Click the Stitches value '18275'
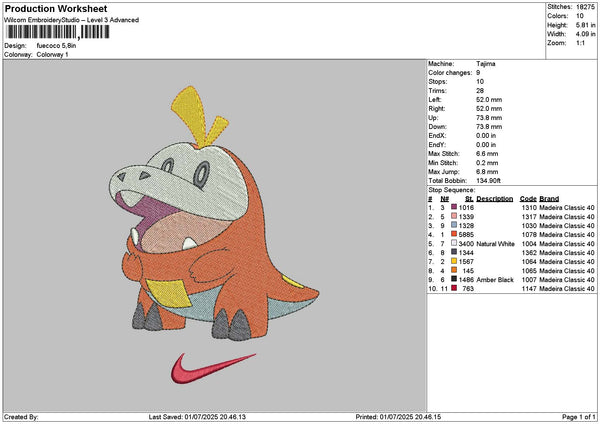The height and width of the screenshot is (424, 600). (585, 7)
